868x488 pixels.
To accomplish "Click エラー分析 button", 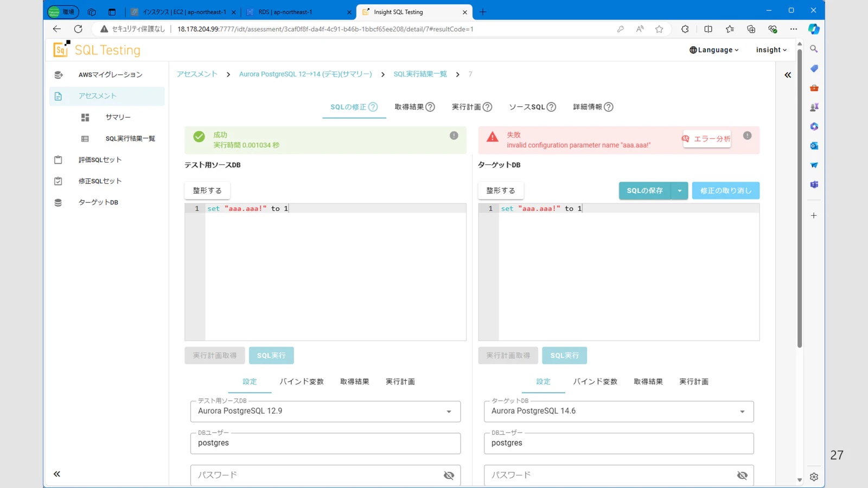I will [706, 139].
